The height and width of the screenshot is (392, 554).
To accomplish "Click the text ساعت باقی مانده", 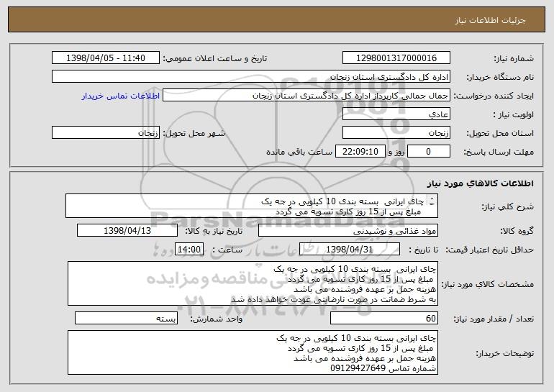I will [x=299, y=152].
